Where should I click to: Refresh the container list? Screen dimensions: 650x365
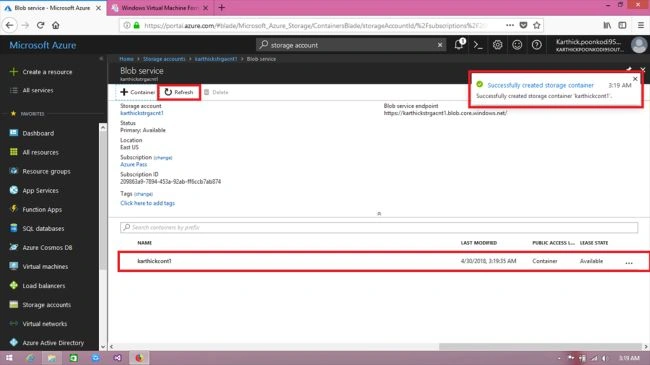pyautogui.click(x=179, y=92)
